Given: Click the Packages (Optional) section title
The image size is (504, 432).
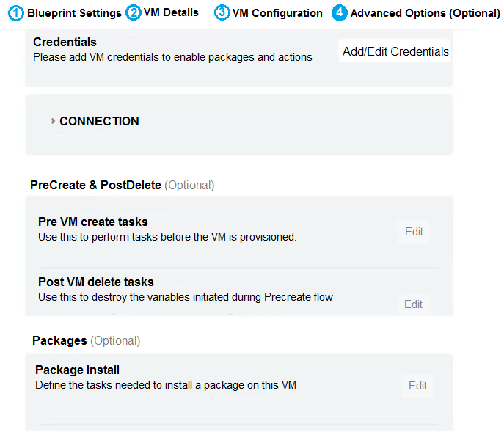Looking at the screenshot, I should pos(86,340).
